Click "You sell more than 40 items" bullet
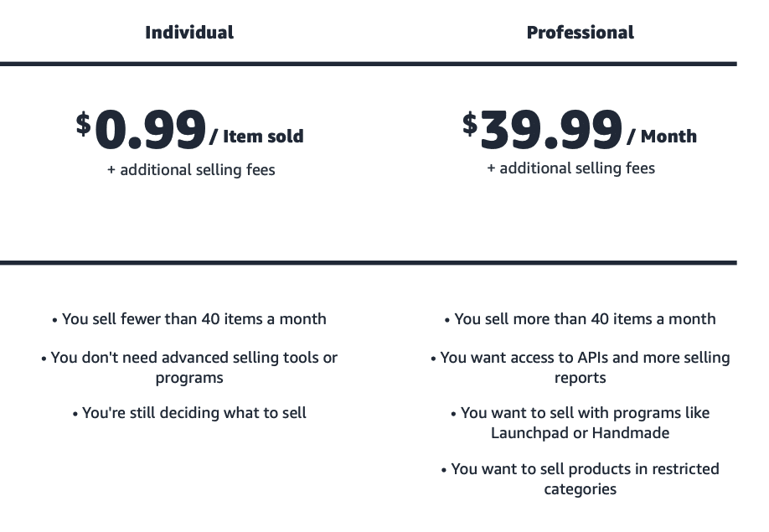The width and height of the screenshot is (769, 532). 580,319
